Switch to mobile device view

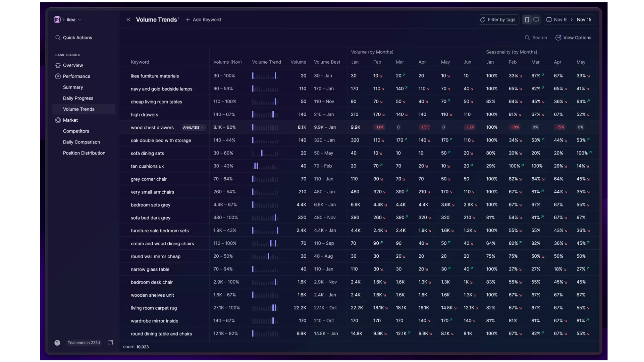527,20
